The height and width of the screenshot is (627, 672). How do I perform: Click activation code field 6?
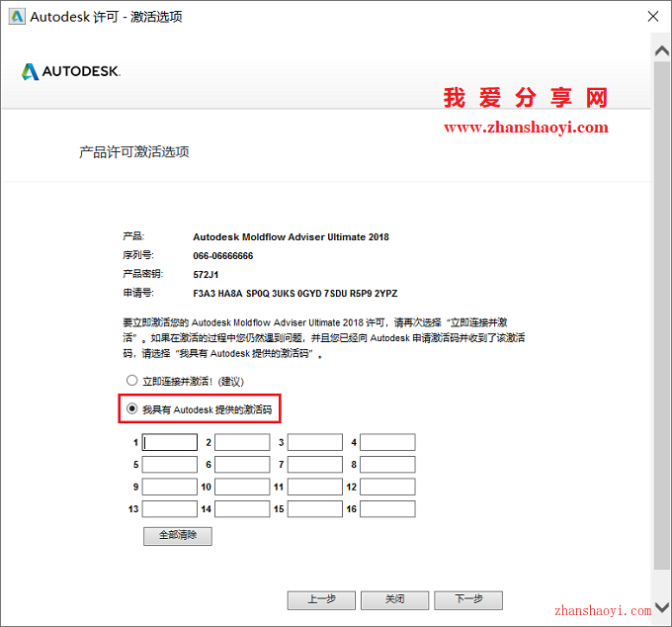pyautogui.click(x=242, y=465)
